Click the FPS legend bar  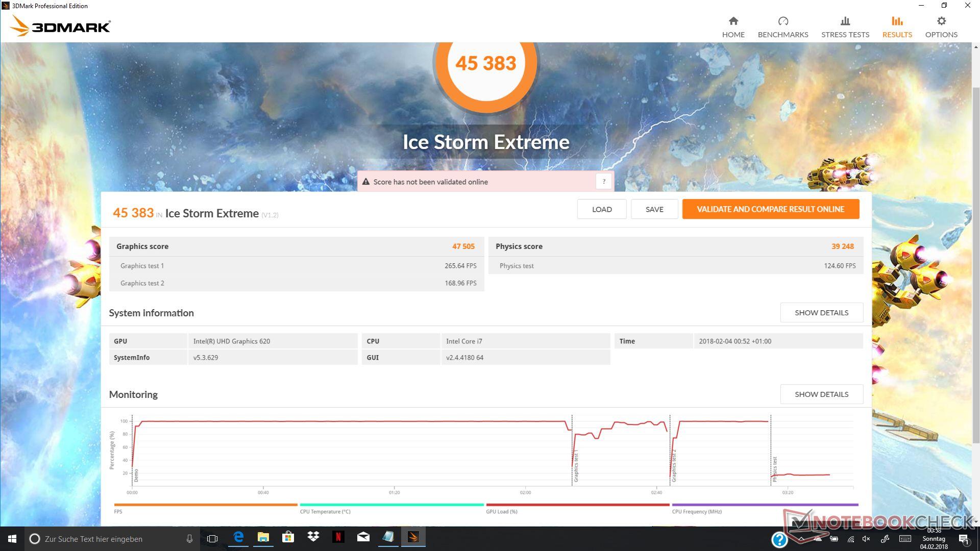(x=206, y=505)
